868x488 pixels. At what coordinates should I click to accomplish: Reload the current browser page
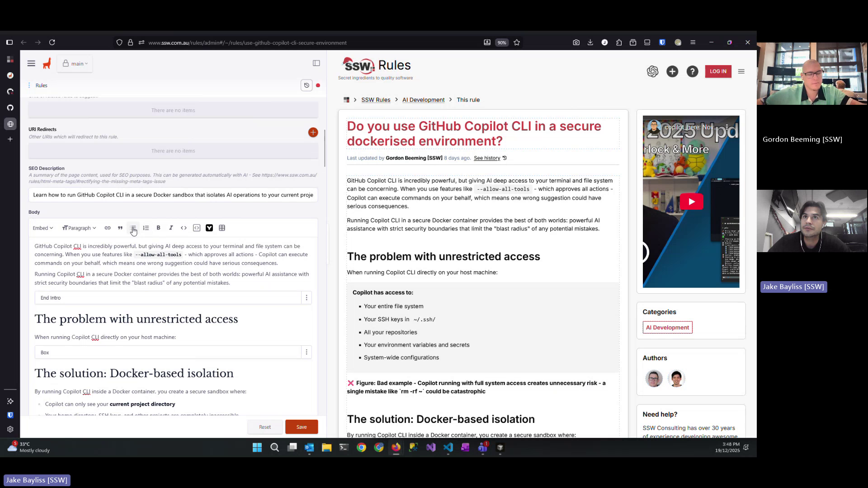click(52, 42)
